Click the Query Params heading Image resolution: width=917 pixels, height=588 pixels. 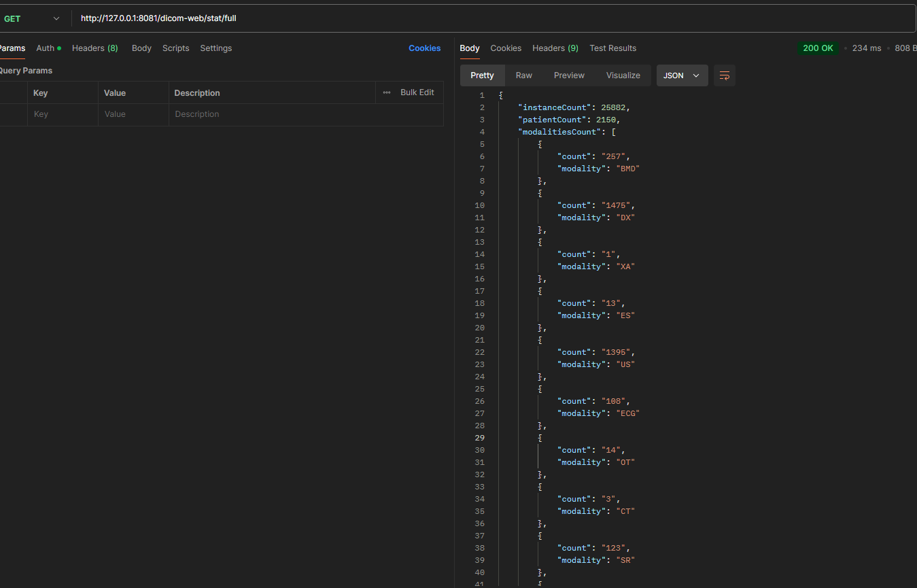[x=26, y=71]
